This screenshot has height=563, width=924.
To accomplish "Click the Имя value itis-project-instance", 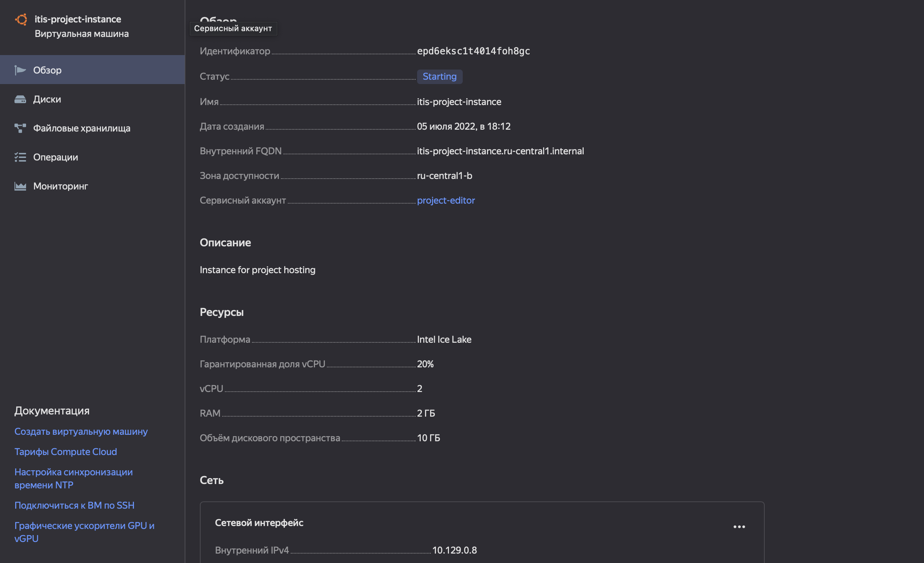I will [x=459, y=102].
